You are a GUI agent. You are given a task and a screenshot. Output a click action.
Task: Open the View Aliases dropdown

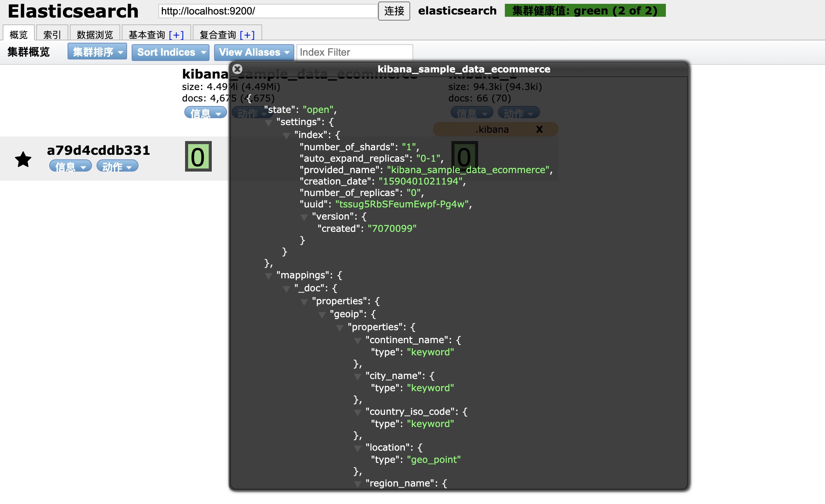pos(254,52)
